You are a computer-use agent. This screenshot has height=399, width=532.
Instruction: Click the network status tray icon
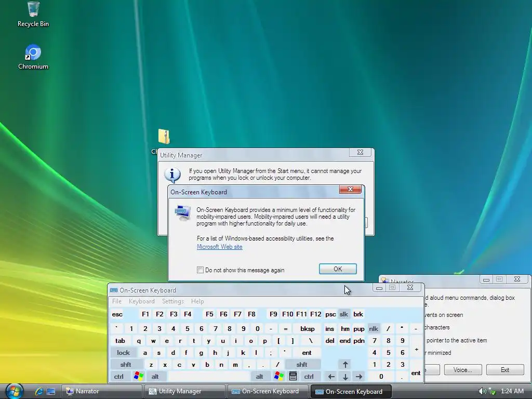tap(492, 391)
